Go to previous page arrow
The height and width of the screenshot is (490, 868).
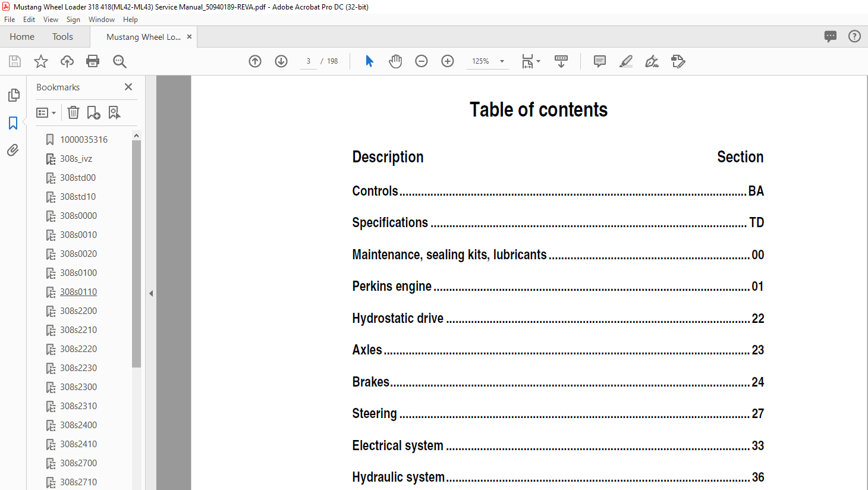point(255,61)
